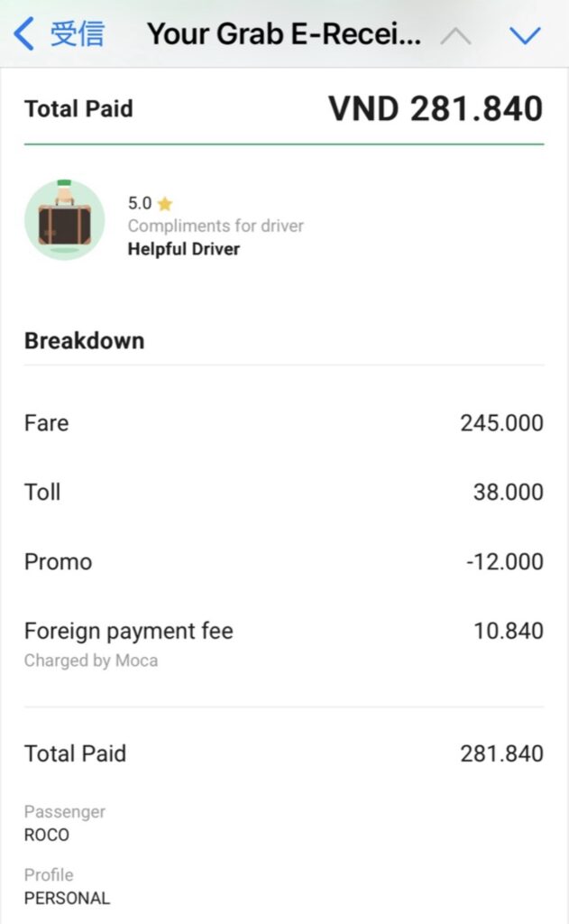Tap the PERSONAL profile value
Viewport: 569px width, 924px height.
[x=67, y=898]
